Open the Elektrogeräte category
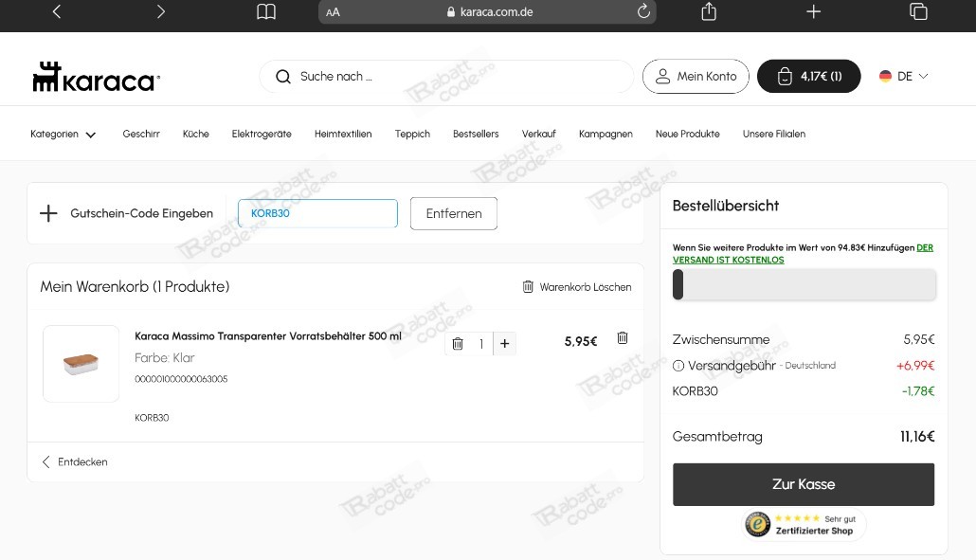This screenshot has width=976, height=560. point(262,134)
